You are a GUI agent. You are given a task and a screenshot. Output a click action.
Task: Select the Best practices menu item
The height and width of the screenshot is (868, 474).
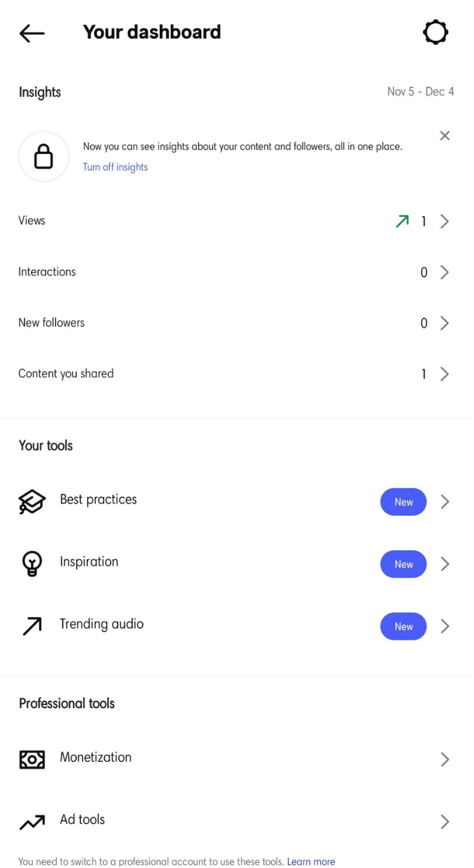tap(98, 500)
